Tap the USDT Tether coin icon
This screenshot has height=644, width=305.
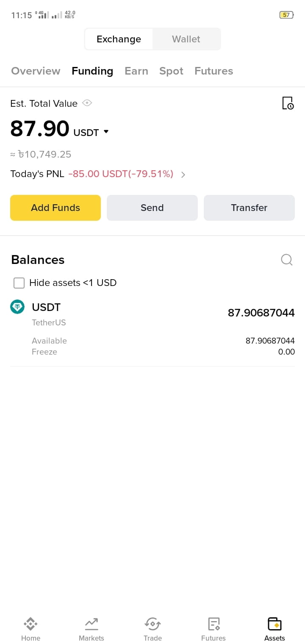(17, 307)
